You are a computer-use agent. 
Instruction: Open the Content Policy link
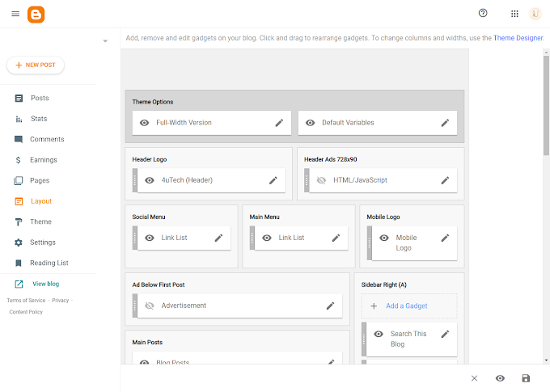(x=26, y=312)
